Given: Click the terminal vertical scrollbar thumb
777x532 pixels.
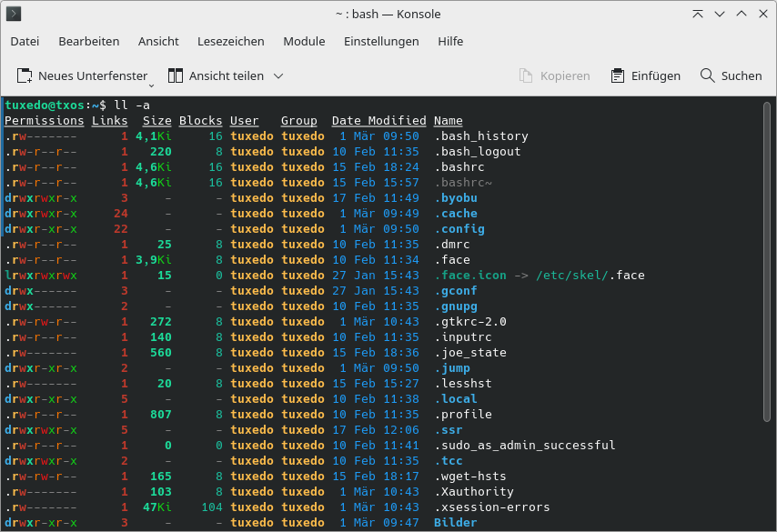Looking at the screenshot, I should tap(767, 262).
